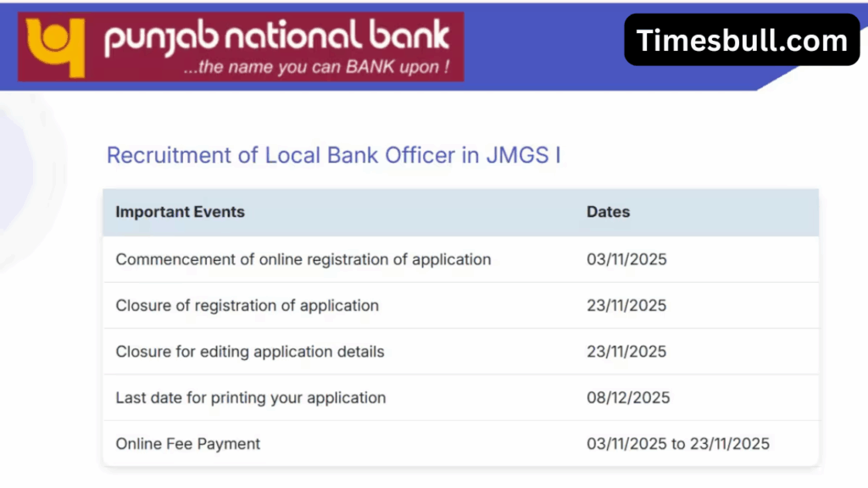Click the Timesbull.com badge

point(742,40)
